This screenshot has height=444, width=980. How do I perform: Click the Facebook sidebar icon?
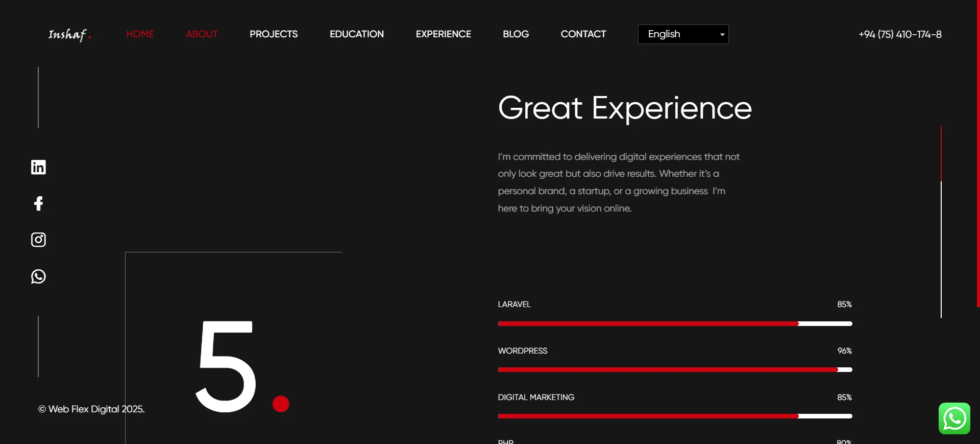pos(38,204)
